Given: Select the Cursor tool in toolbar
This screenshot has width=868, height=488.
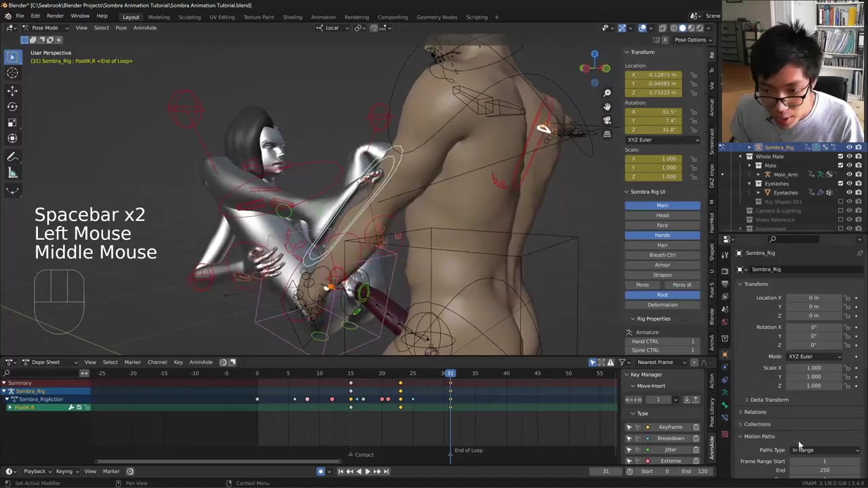Looking at the screenshot, I should click(12, 73).
